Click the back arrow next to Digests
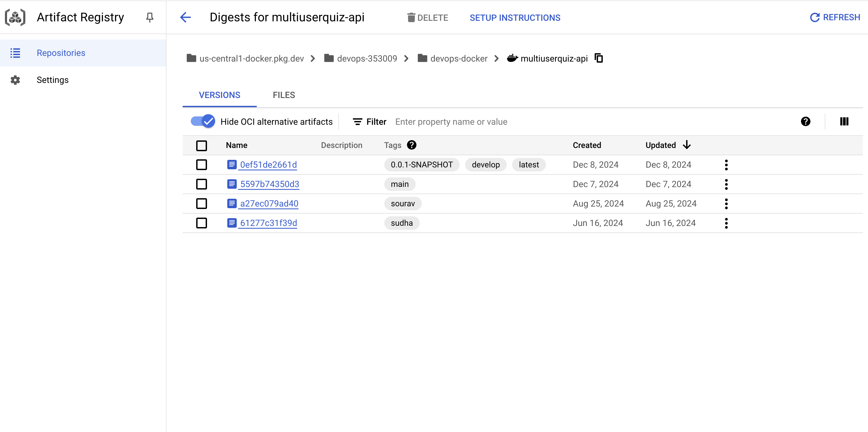This screenshot has width=868, height=432. (186, 18)
